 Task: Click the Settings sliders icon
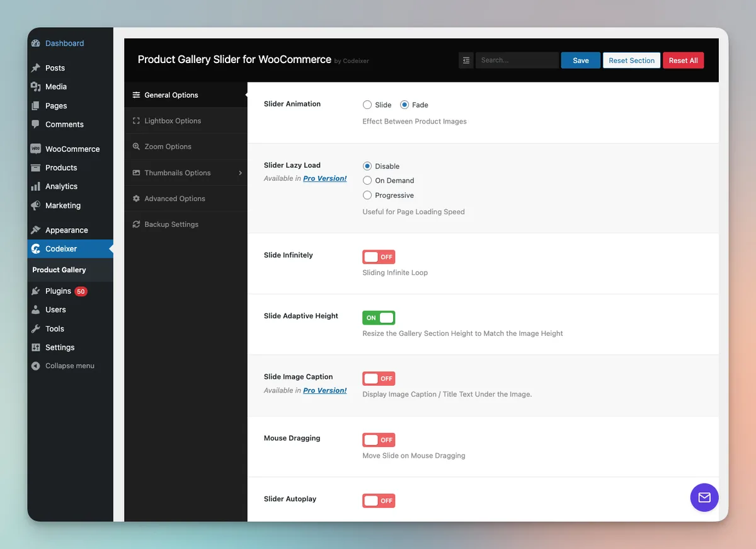click(36, 347)
